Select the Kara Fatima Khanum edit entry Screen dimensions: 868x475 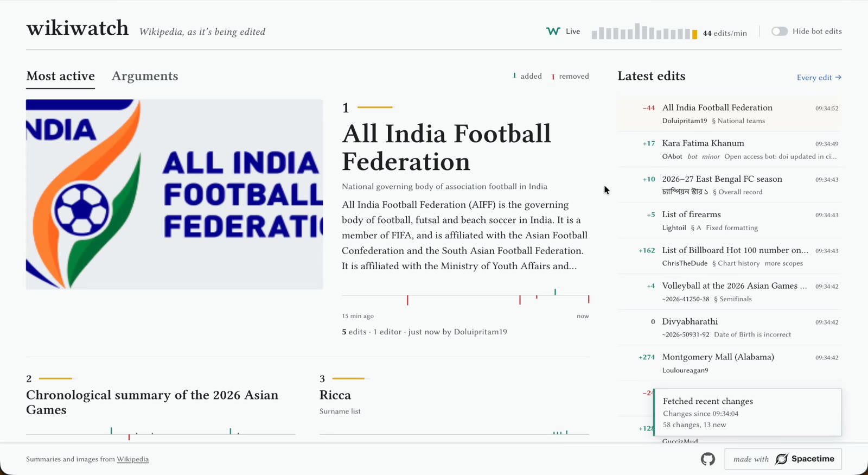730,149
